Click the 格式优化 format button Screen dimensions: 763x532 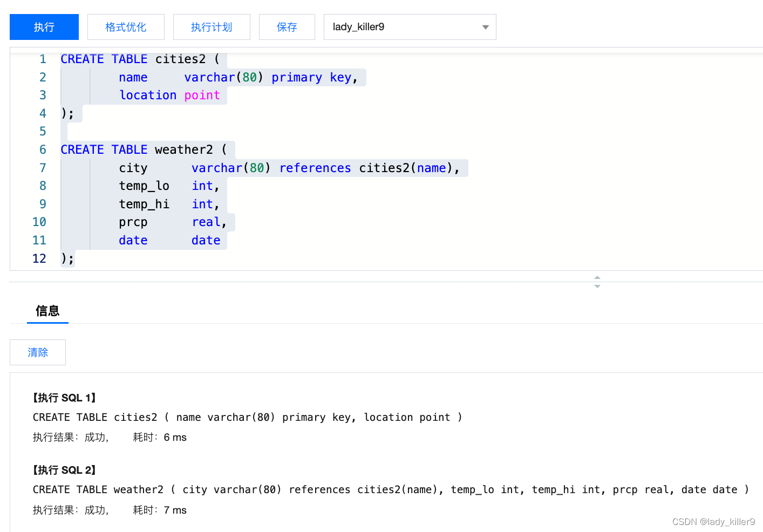(126, 27)
